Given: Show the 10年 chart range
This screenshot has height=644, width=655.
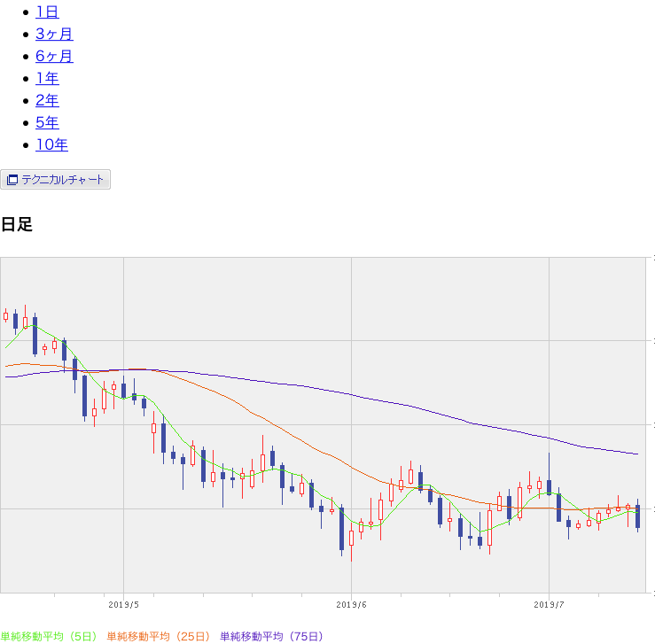Looking at the screenshot, I should point(51,144).
